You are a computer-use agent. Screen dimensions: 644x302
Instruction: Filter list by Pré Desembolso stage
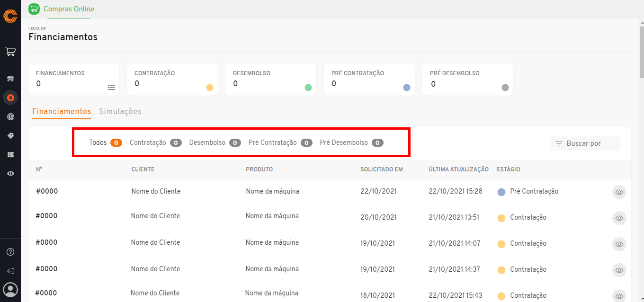[x=352, y=142]
